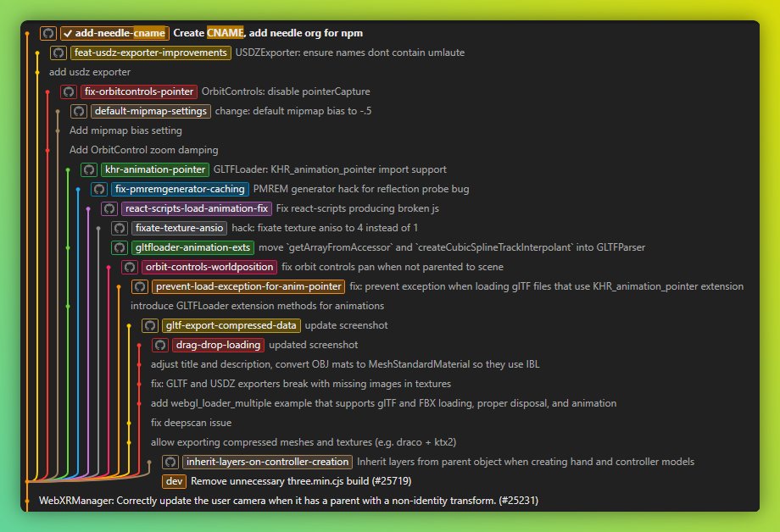Select the gltf-export-compressed-data branch label

coord(231,325)
